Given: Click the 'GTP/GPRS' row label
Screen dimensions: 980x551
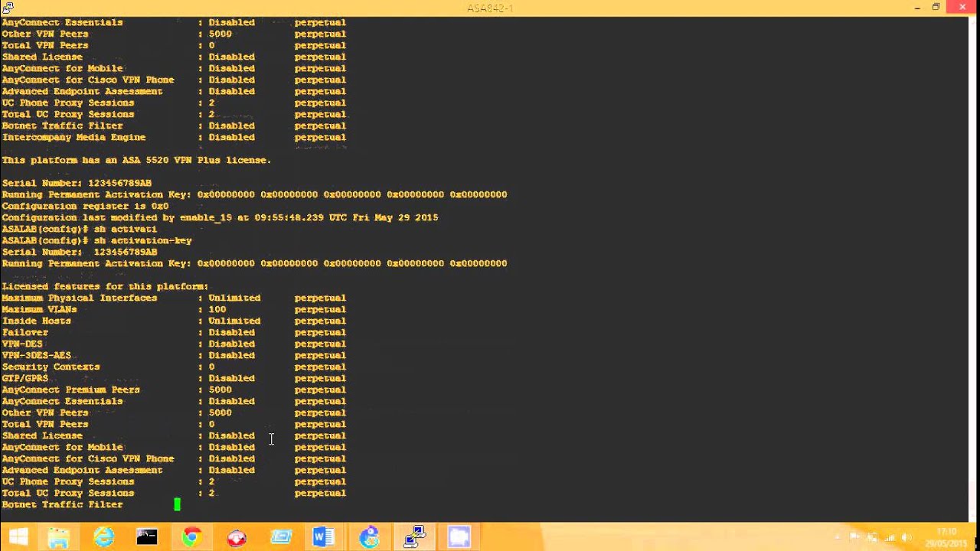Looking at the screenshot, I should [x=24, y=378].
